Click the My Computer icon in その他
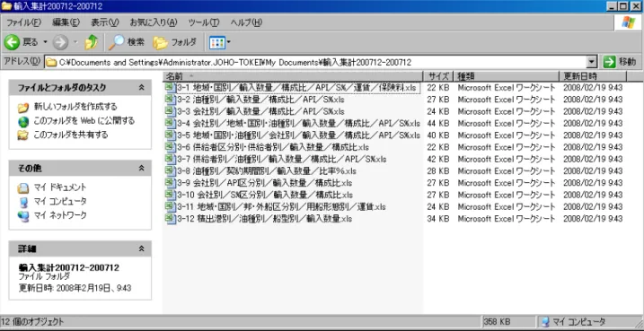Viewport: 644px width, 331px height. (x=23, y=202)
